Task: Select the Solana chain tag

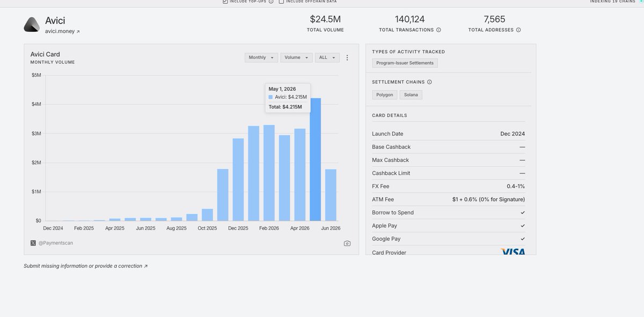Action: point(411,95)
